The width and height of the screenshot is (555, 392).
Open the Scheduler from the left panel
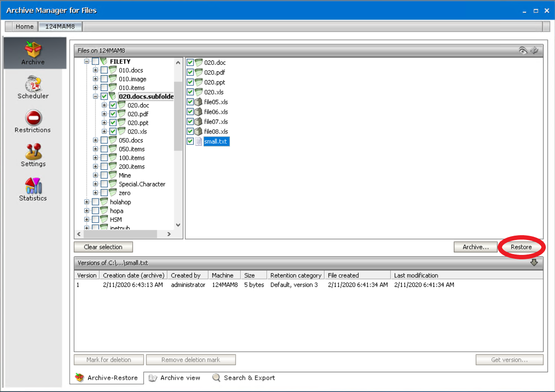(33, 88)
